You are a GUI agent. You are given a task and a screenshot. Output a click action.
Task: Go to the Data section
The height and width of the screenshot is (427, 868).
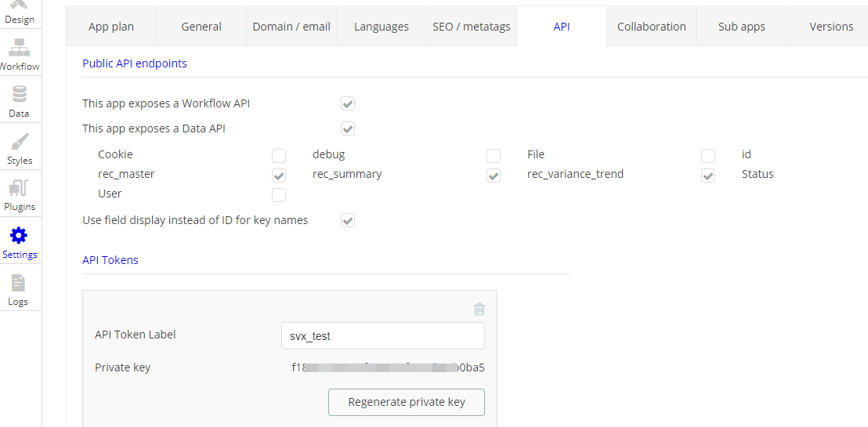[x=20, y=99]
